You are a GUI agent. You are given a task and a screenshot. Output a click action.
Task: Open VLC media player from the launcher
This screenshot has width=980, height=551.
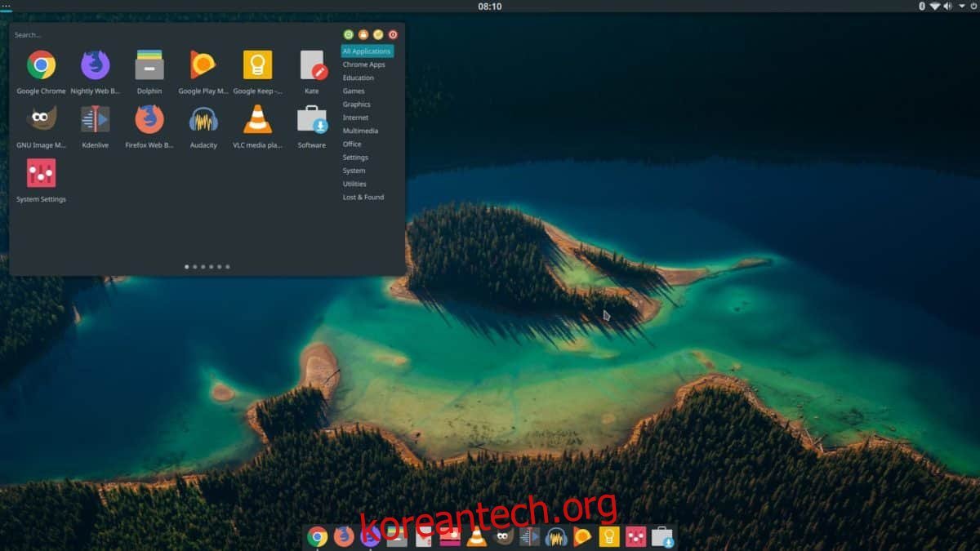point(256,124)
